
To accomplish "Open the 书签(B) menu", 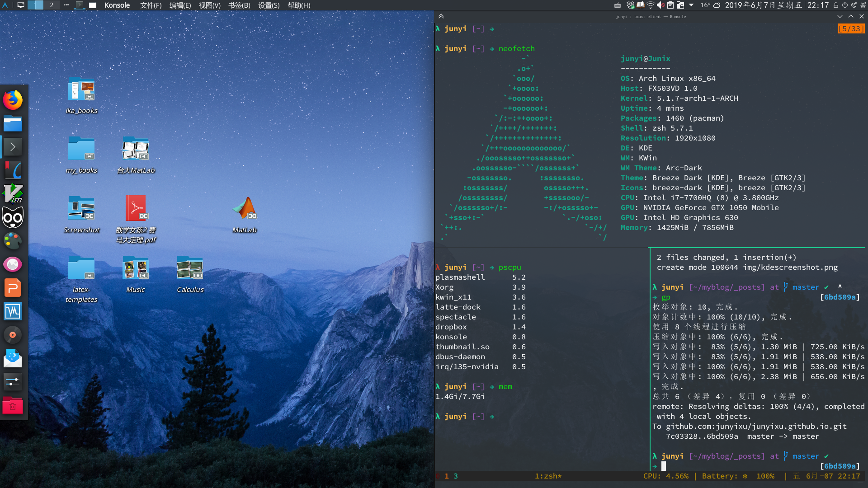I will [239, 5].
